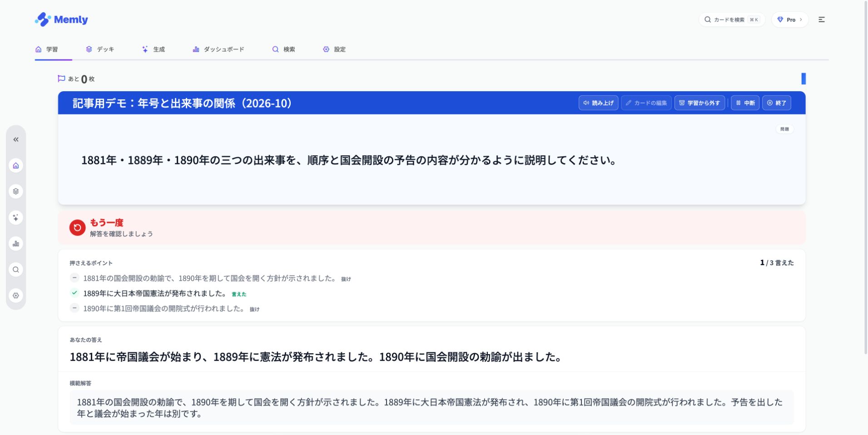Image resolution: width=868 pixels, height=435 pixels.
Task: Click the settings gear icon in sidebar
Action: 16,296
